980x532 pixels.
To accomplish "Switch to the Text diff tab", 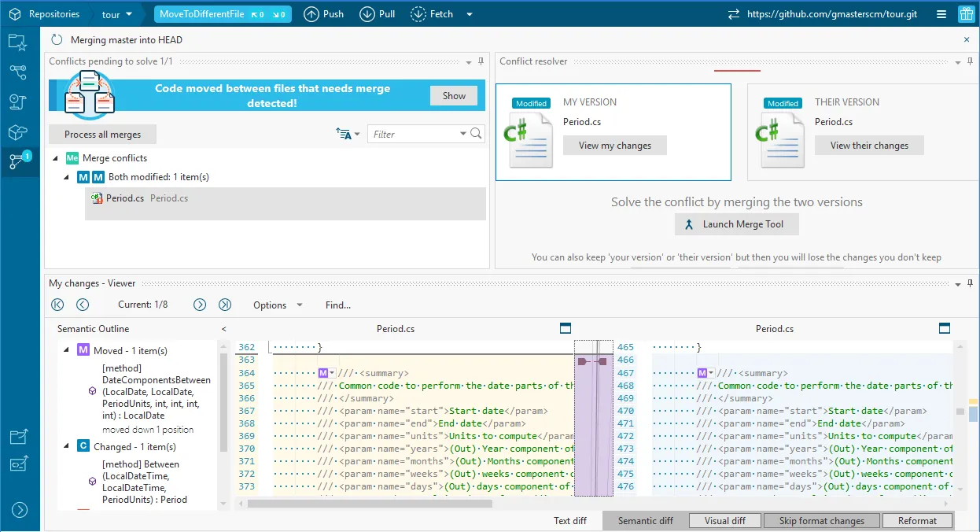I will click(x=570, y=521).
